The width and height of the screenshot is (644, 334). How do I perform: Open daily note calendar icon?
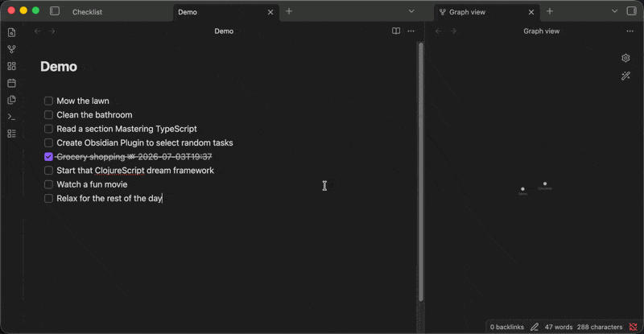pos(11,83)
